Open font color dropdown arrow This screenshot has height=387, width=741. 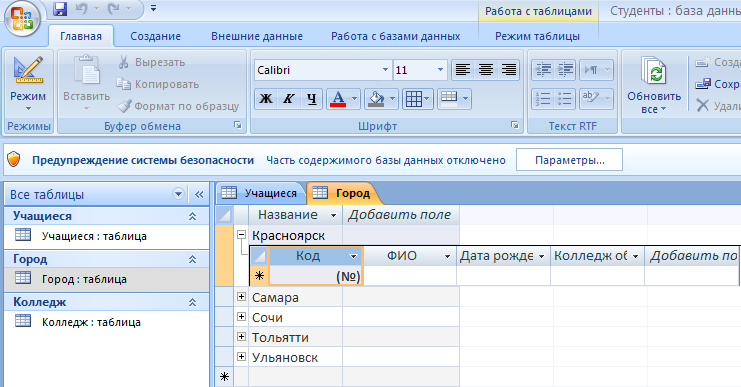pos(354,99)
